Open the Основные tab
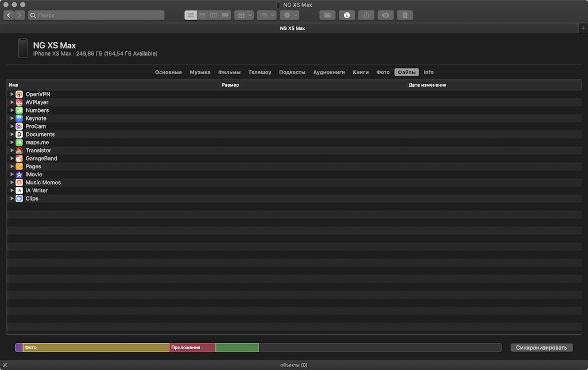Screen dimensions: 588x370 [x=168, y=72]
